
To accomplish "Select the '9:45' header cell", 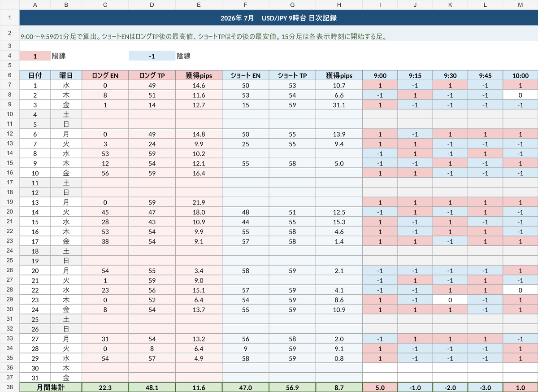I will point(485,75).
